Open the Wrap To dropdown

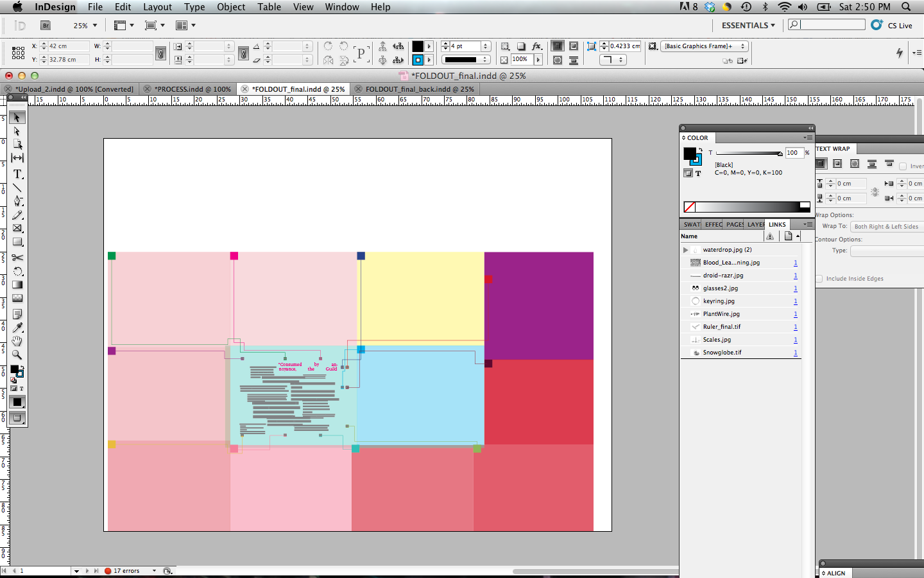coord(887,227)
